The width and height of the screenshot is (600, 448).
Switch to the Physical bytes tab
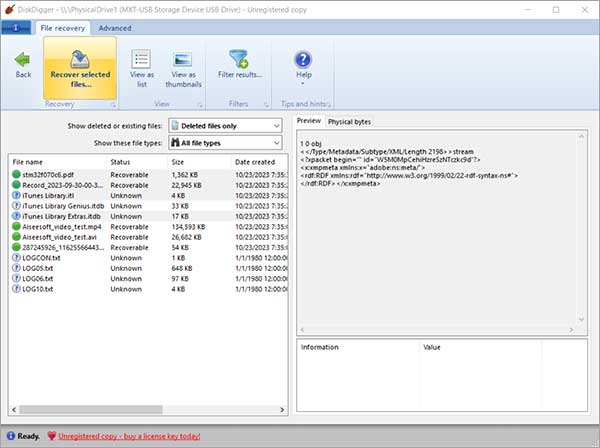tap(349, 121)
